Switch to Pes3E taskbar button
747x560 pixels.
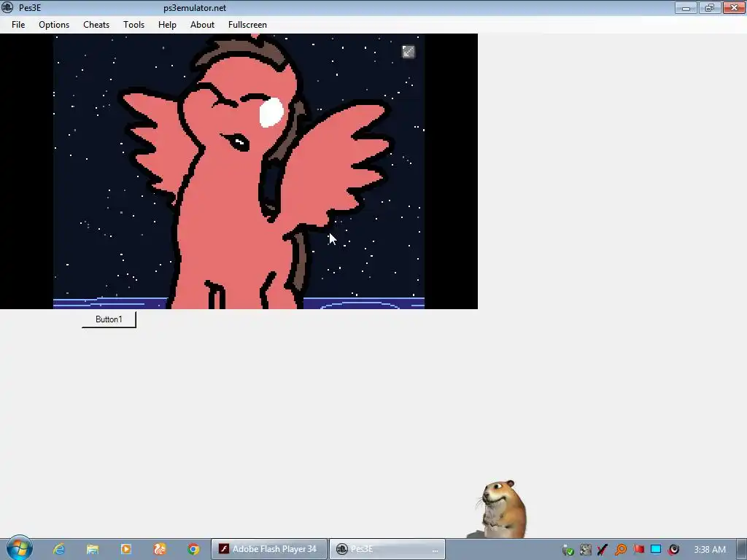point(387,549)
